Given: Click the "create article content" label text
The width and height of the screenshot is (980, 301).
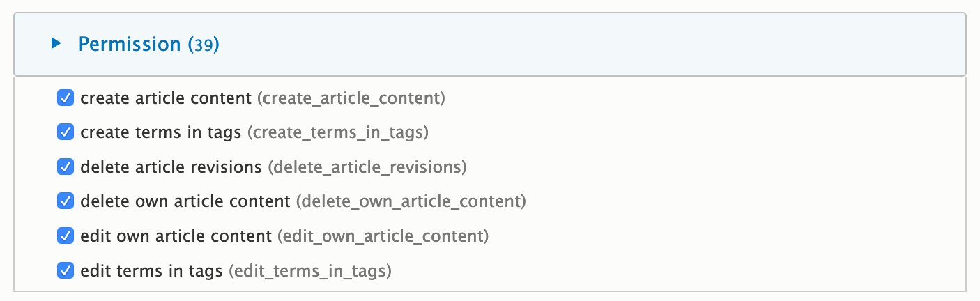Looking at the screenshot, I should click(166, 98).
